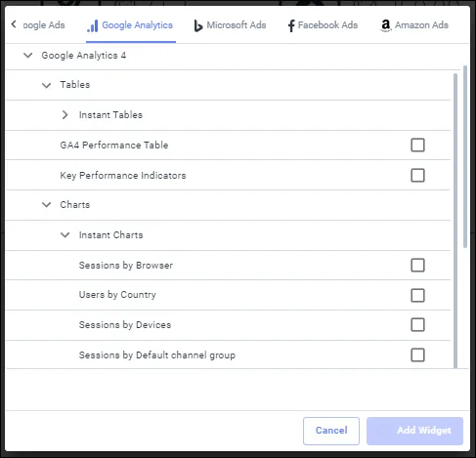Check Sessions by Default channel group box

tap(417, 355)
